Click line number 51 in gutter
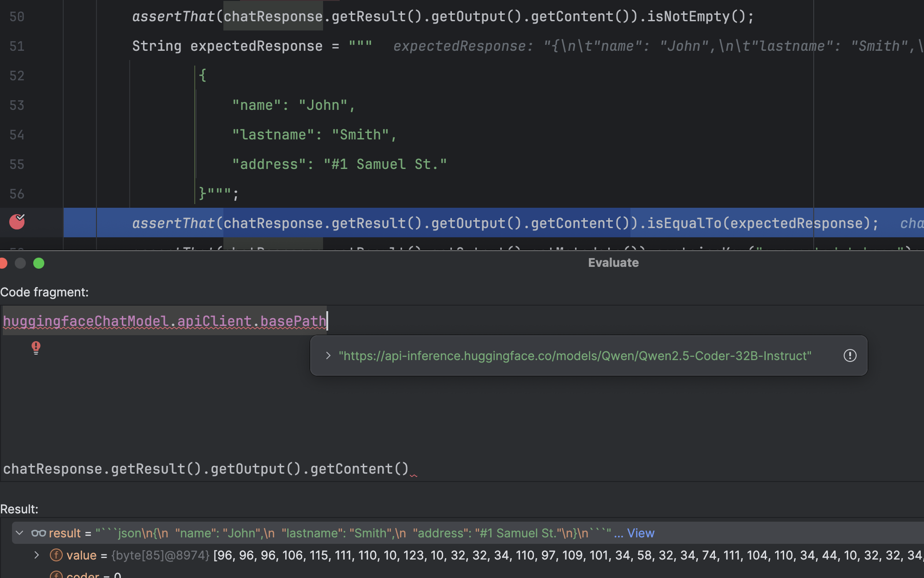924x578 pixels. (x=17, y=46)
